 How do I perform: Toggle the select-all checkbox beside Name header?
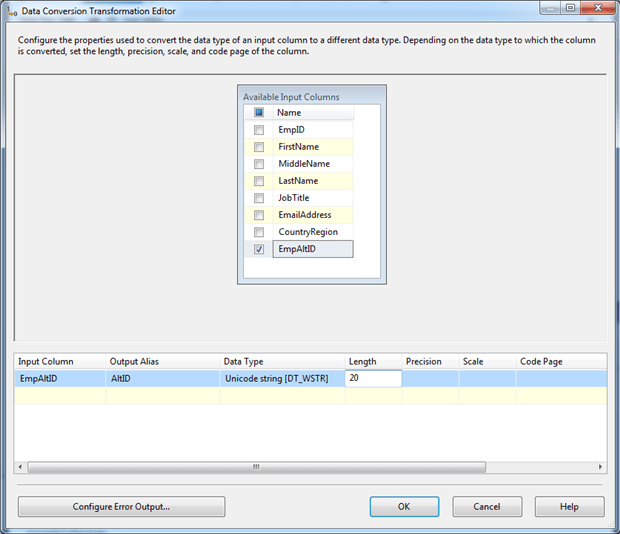[259, 113]
